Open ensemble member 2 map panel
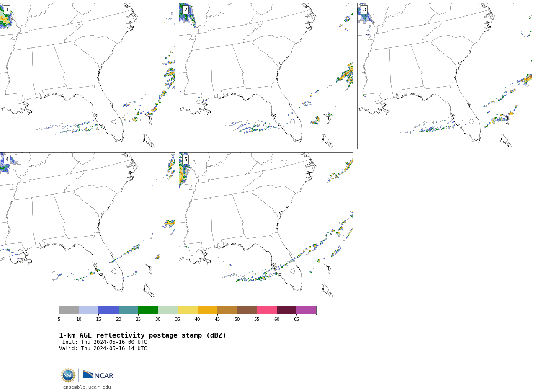Image resolution: width=536 pixels, height=392 pixels. coord(266,76)
